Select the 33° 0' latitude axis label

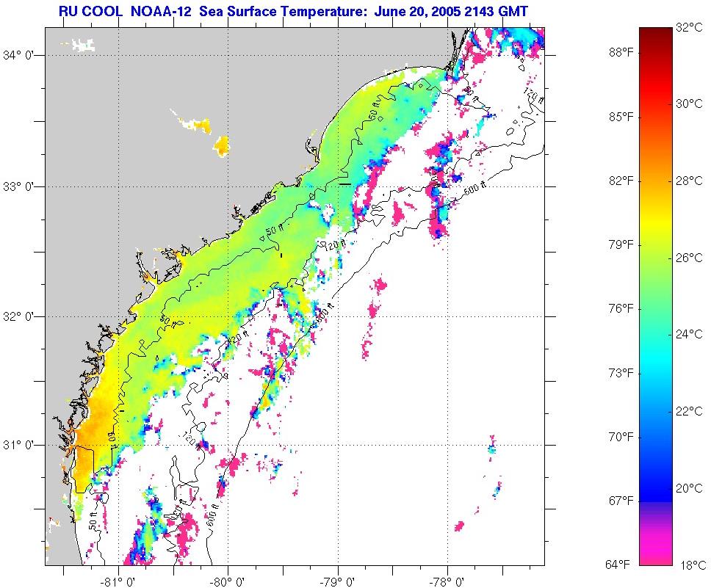tap(21, 186)
